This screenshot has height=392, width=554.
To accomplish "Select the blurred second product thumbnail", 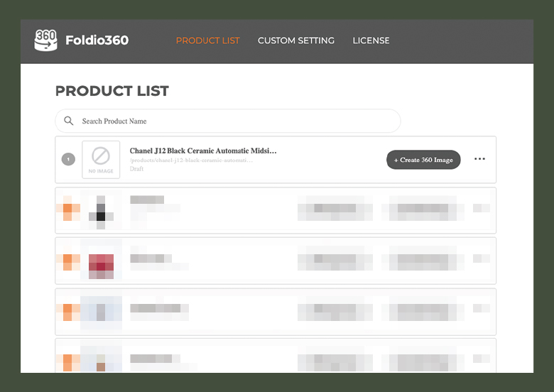I will coord(101,210).
